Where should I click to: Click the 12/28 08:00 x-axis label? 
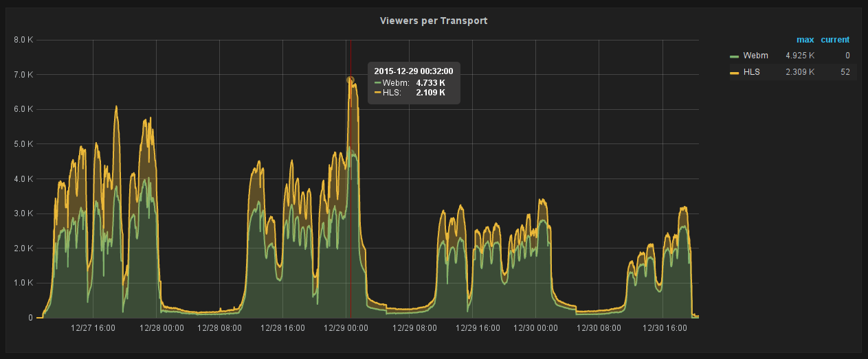(x=219, y=328)
